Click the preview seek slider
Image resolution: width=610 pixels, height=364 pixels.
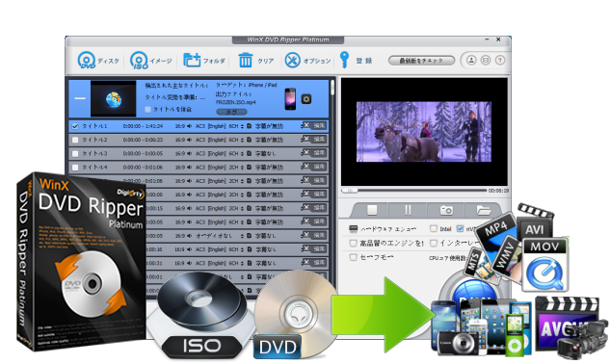point(414,191)
